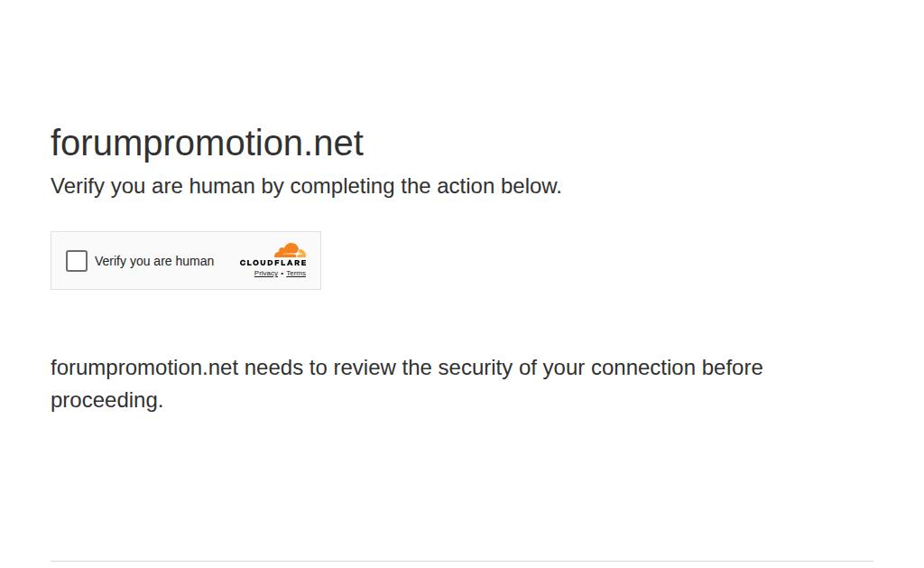The height and width of the screenshot is (568, 924).
Task: Click the 'Verify you are human' label text
Action: [154, 261]
